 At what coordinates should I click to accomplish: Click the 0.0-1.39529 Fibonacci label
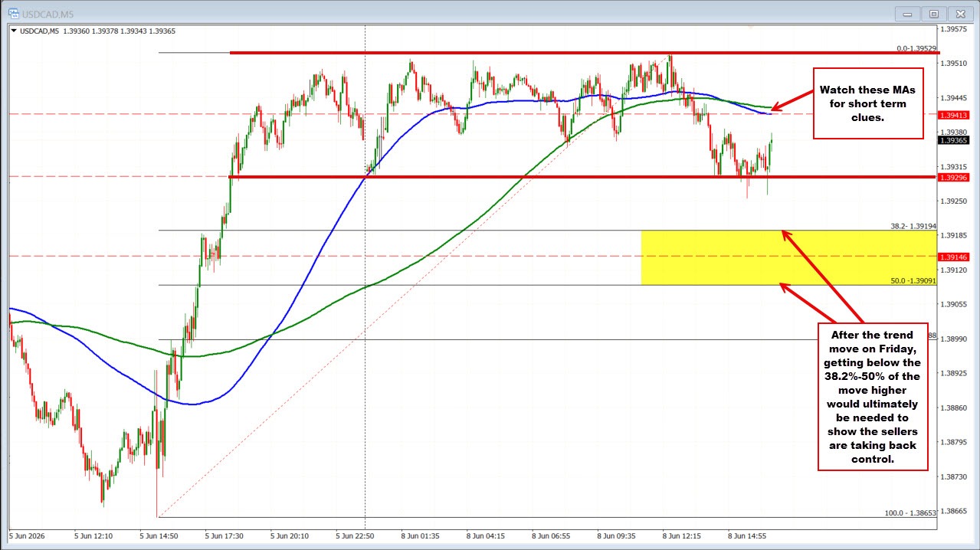(916, 47)
